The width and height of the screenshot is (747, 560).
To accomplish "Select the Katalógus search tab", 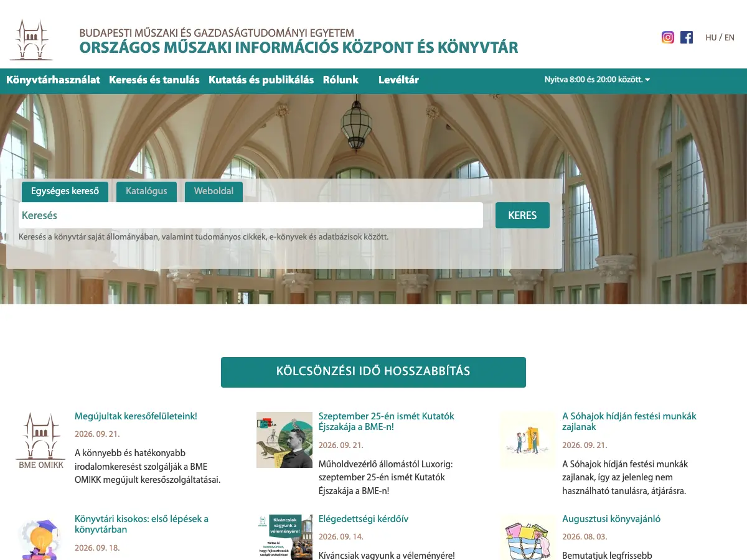I will pos(146,191).
